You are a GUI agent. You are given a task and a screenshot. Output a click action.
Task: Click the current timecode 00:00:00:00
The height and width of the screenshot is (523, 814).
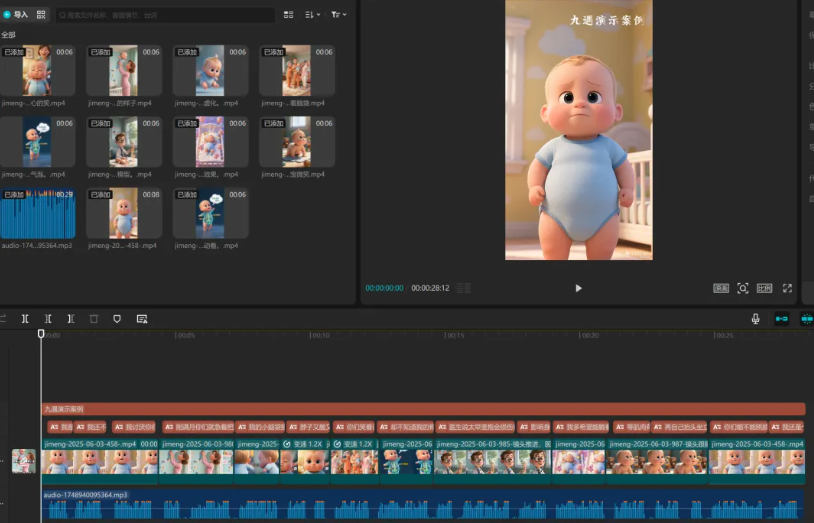click(x=384, y=288)
